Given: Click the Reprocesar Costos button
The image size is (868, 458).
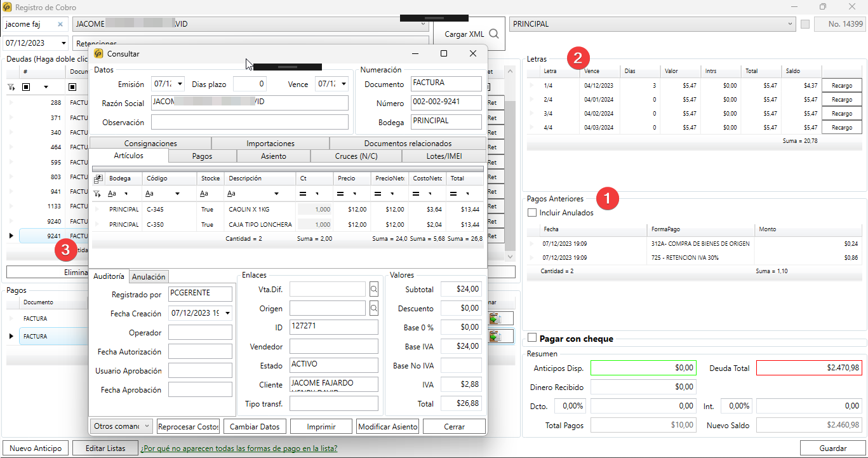Looking at the screenshot, I should coord(188,426).
